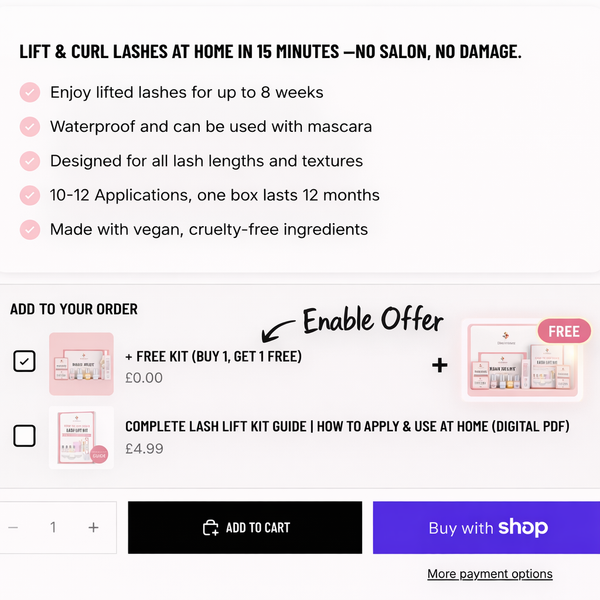600x600 pixels.
Task: Open the Lash Lift Kit Guide thumbnail
Action: point(81,438)
